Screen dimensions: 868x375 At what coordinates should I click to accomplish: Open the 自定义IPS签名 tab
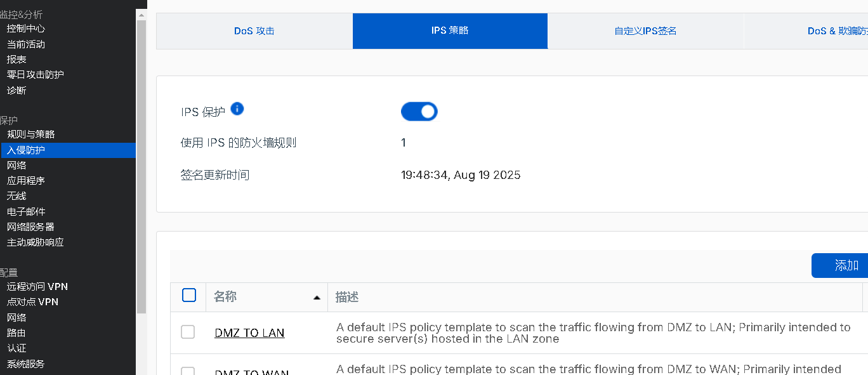coord(645,30)
